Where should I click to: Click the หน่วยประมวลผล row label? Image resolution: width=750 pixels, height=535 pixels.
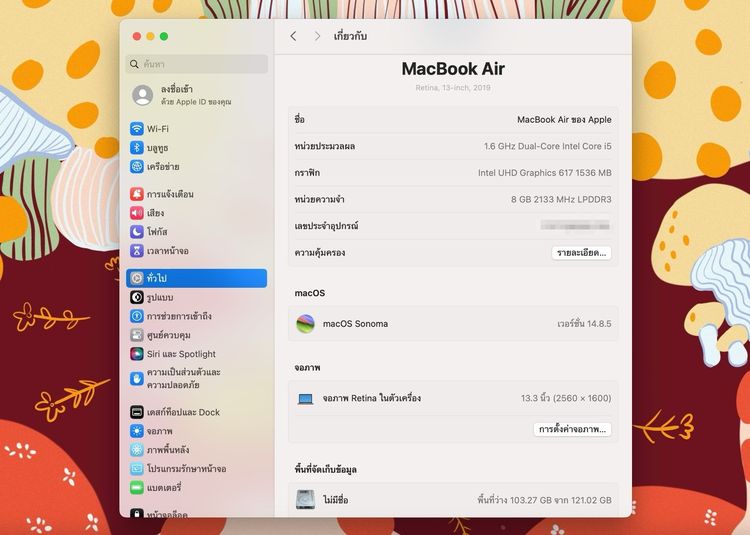pos(325,146)
